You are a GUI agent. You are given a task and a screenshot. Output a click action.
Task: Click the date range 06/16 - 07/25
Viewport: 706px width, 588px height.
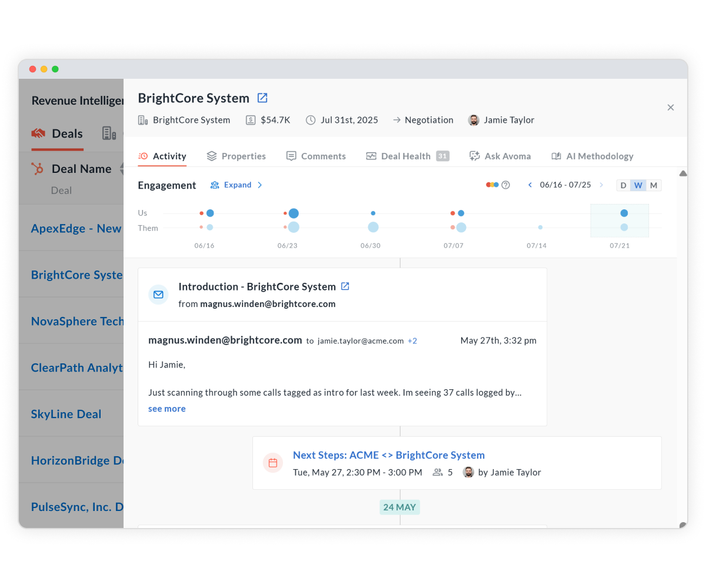[565, 185]
